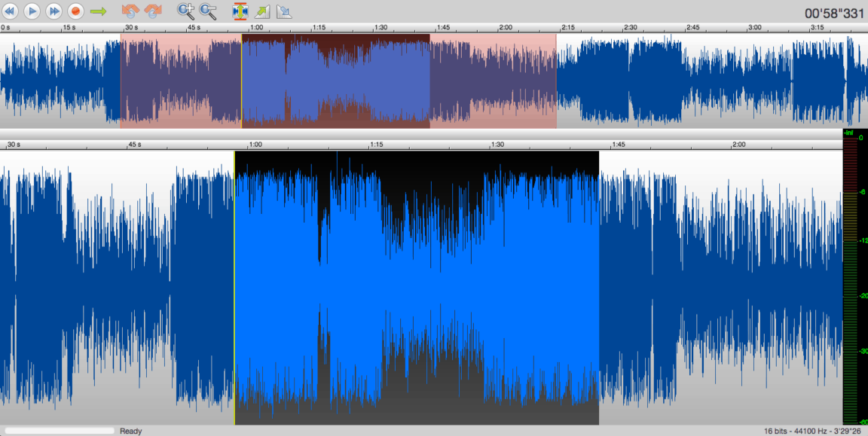Click the rewind to start icon
868x436 pixels.
point(10,11)
